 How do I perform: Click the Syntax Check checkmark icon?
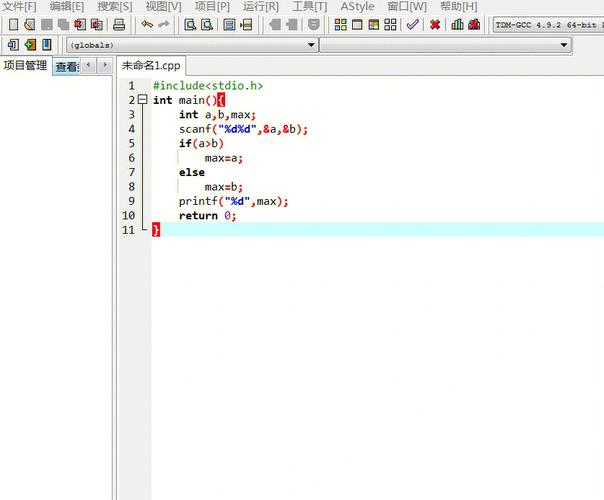[413, 25]
